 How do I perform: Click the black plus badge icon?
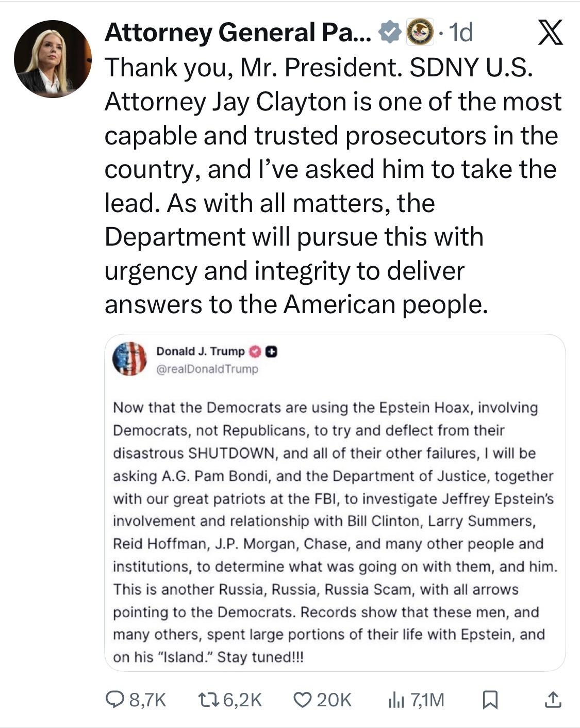pyautogui.click(x=272, y=351)
